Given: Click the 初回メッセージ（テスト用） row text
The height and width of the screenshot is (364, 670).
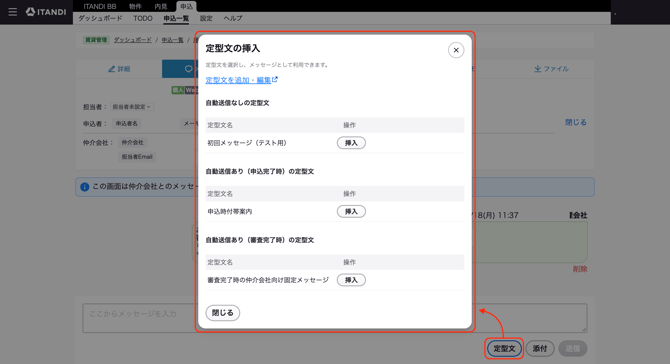Looking at the screenshot, I should [x=247, y=143].
